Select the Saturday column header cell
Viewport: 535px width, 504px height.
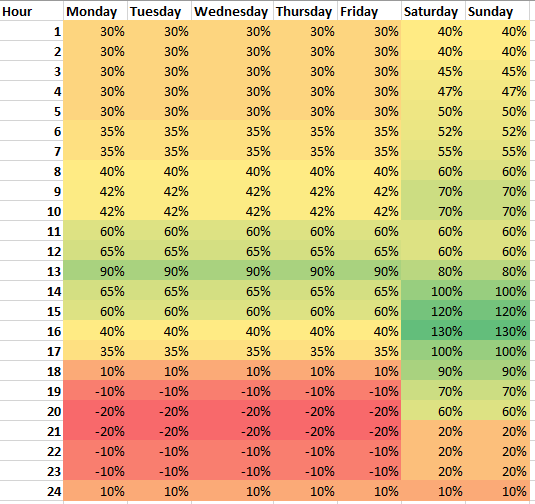click(x=433, y=12)
